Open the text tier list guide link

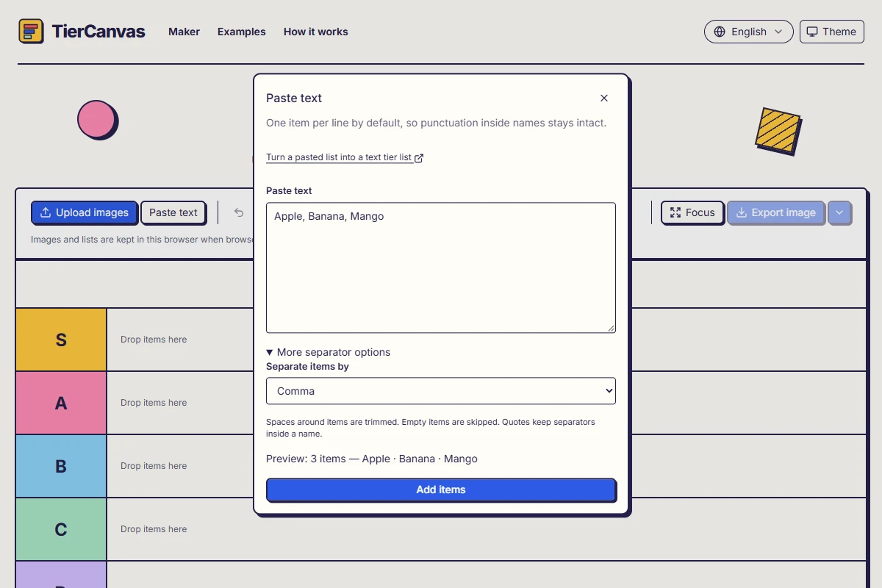pos(344,157)
